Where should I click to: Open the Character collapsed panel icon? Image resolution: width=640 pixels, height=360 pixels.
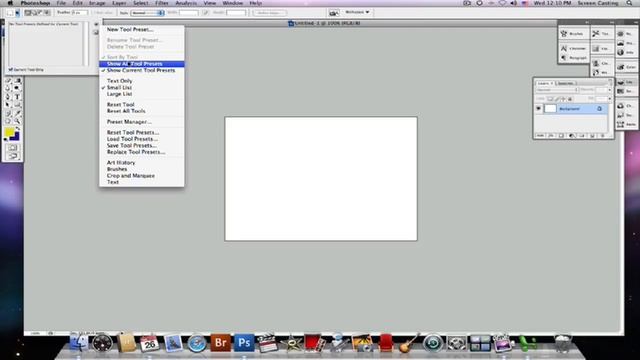[x=564, y=49]
